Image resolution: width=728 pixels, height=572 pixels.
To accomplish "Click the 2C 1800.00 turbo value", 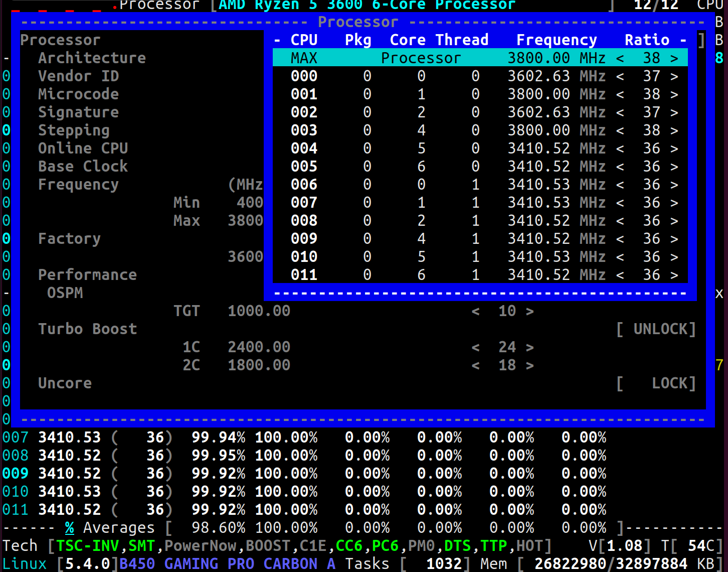I will pos(259,365).
